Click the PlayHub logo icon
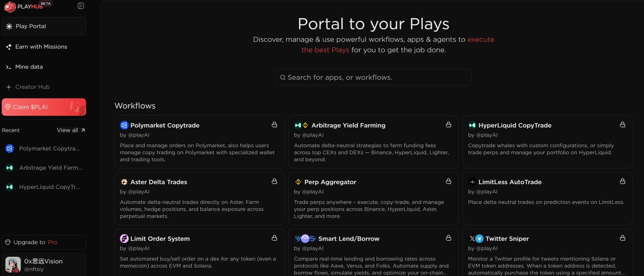The height and width of the screenshot is (276, 644). tap(10, 6)
